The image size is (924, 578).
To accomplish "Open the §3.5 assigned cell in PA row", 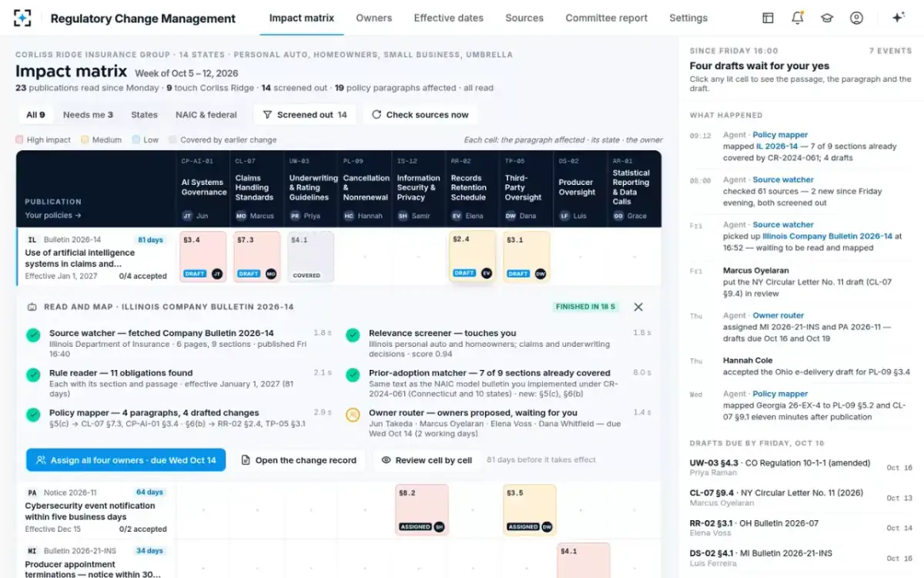I will click(x=529, y=509).
